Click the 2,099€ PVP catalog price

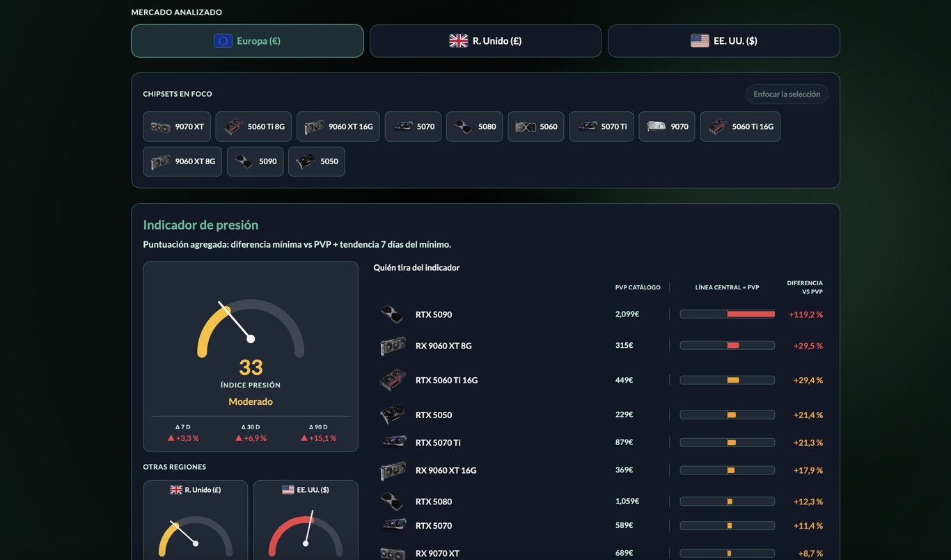click(627, 314)
